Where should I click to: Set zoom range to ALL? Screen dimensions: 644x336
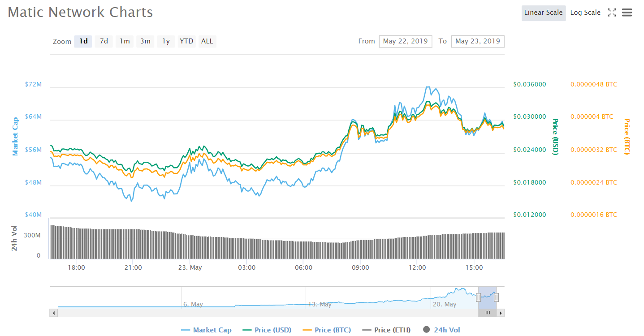click(x=207, y=42)
